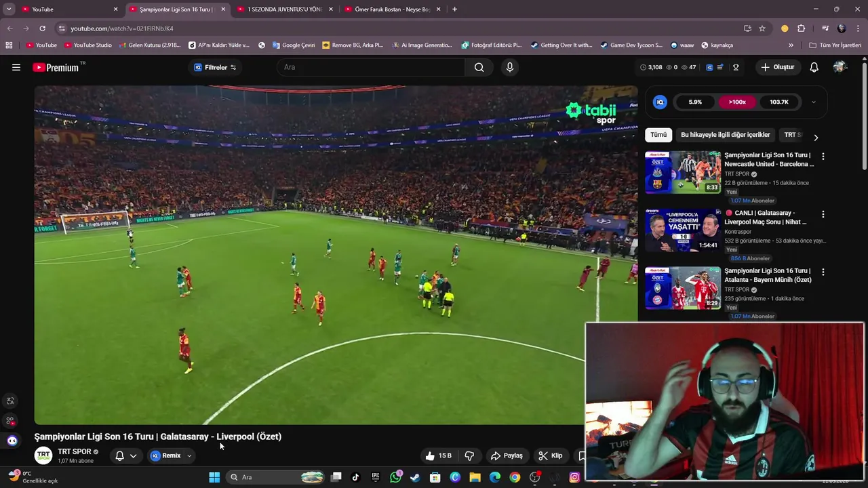This screenshot has height=488, width=868.
Task: Open a new browser tab with plus
Action: coord(454,9)
